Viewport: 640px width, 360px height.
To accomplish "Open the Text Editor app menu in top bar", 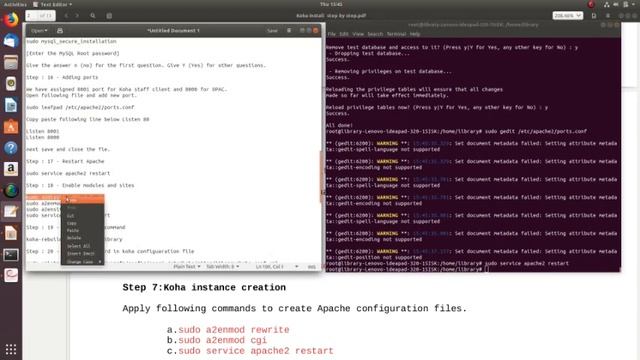I will [x=53, y=4].
